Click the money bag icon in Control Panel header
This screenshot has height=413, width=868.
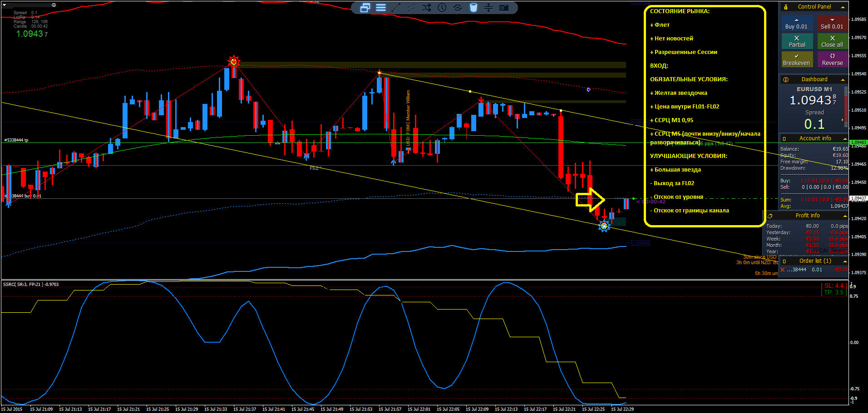786,7
